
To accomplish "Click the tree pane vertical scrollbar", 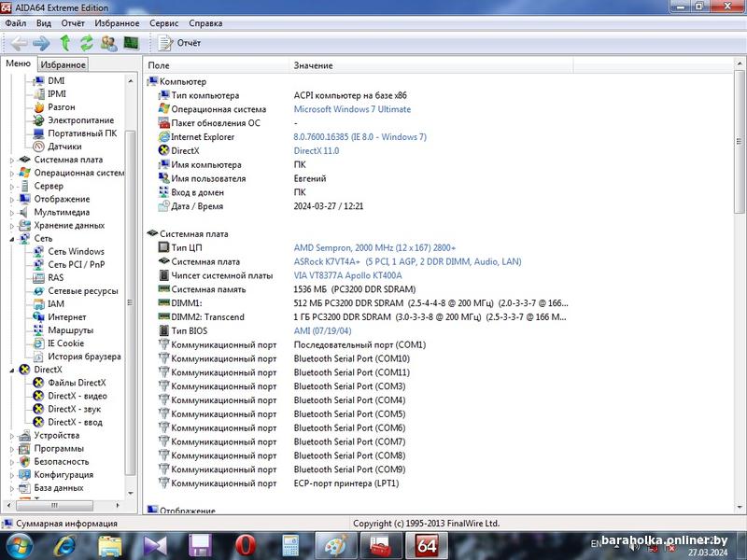I will (x=130, y=301).
